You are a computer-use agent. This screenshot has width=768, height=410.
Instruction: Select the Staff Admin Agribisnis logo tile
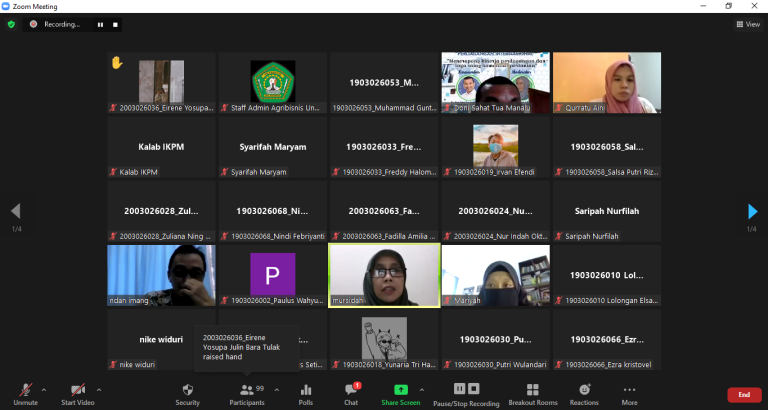(273, 83)
